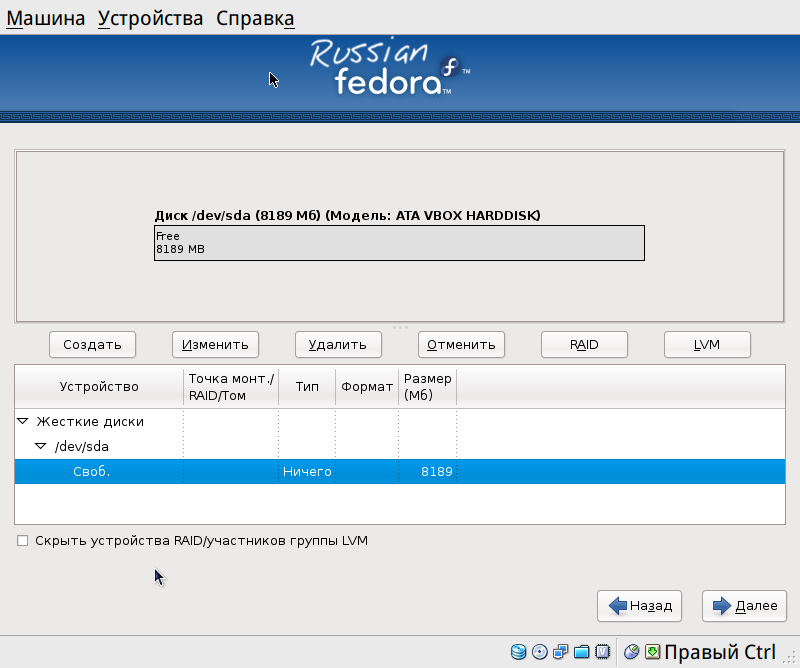
Task: Click the Изменить button
Action: click(x=215, y=344)
